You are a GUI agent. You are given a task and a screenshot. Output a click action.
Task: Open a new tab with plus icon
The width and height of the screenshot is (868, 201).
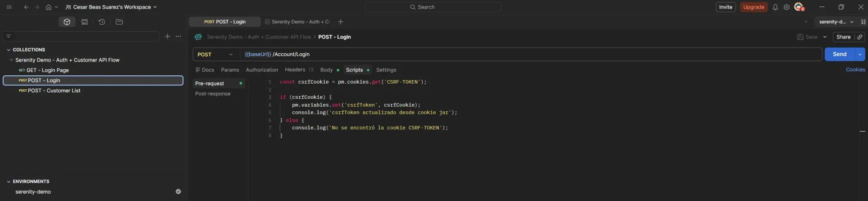point(341,22)
